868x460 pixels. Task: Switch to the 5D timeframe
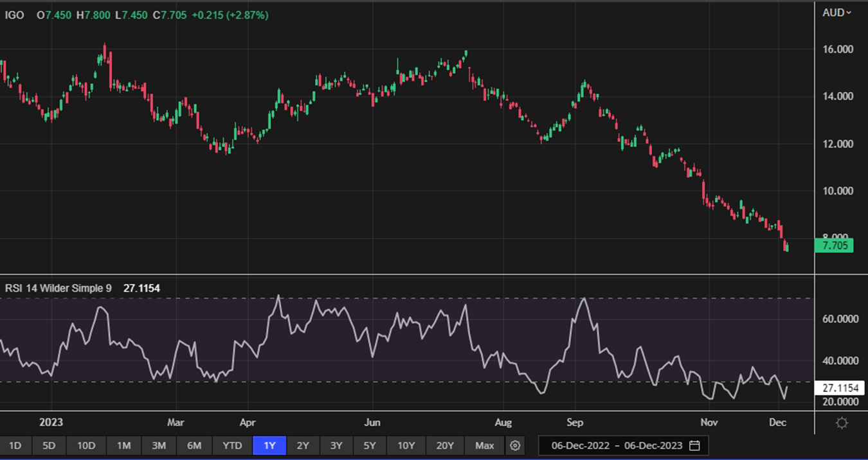(x=49, y=445)
